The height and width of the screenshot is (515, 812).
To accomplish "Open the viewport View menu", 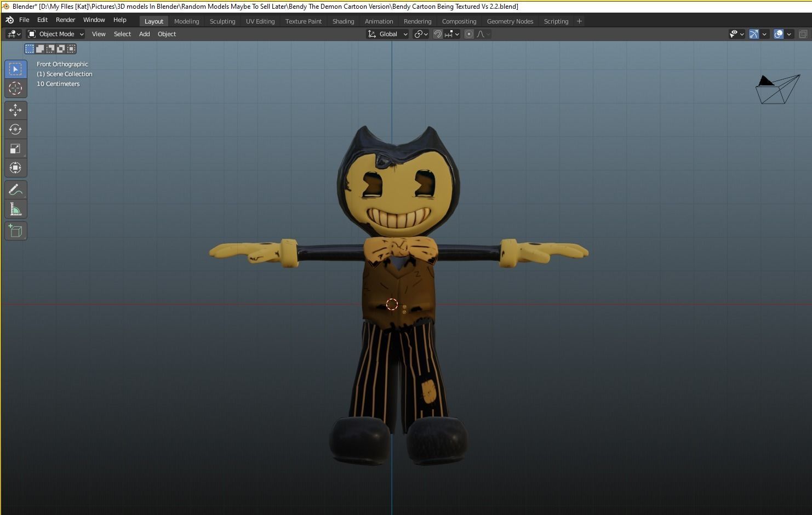I will 99,34.
